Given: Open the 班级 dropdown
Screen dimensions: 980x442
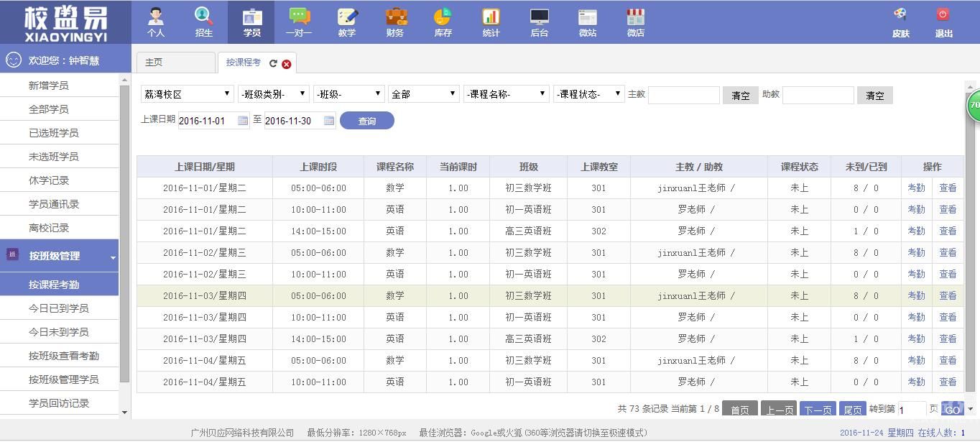Looking at the screenshot, I should 349,94.
